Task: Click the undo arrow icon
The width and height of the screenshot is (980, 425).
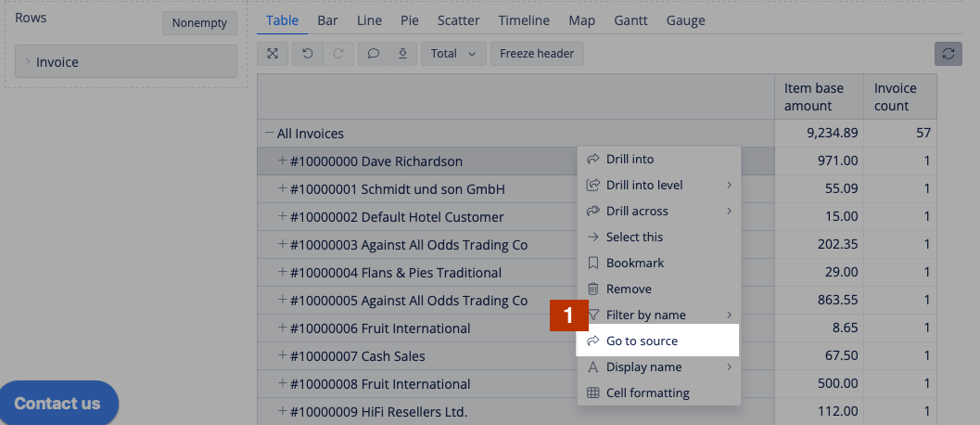Action: click(x=307, y=54)
